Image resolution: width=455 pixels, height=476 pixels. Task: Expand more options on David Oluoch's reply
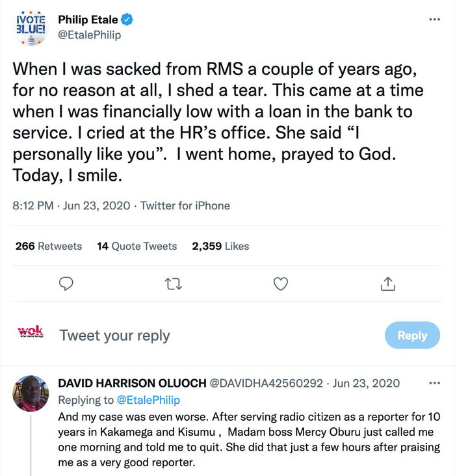[434, 383]
